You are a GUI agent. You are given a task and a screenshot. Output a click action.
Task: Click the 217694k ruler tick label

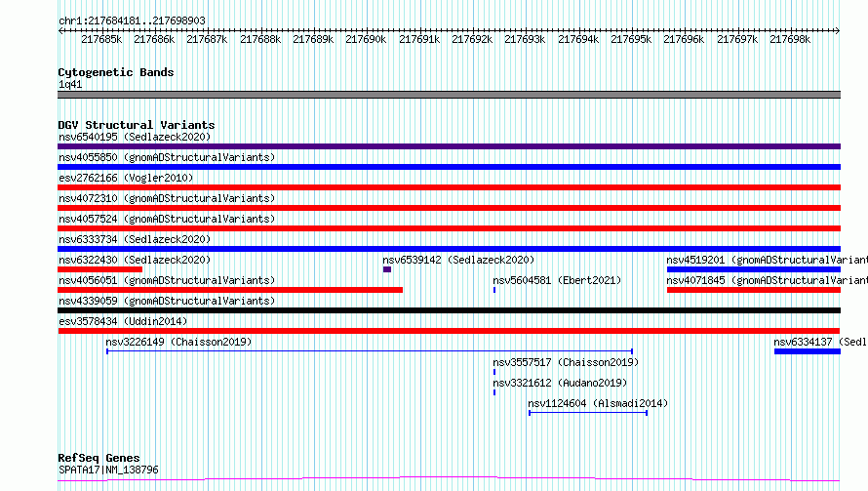[x=578, y=39]
